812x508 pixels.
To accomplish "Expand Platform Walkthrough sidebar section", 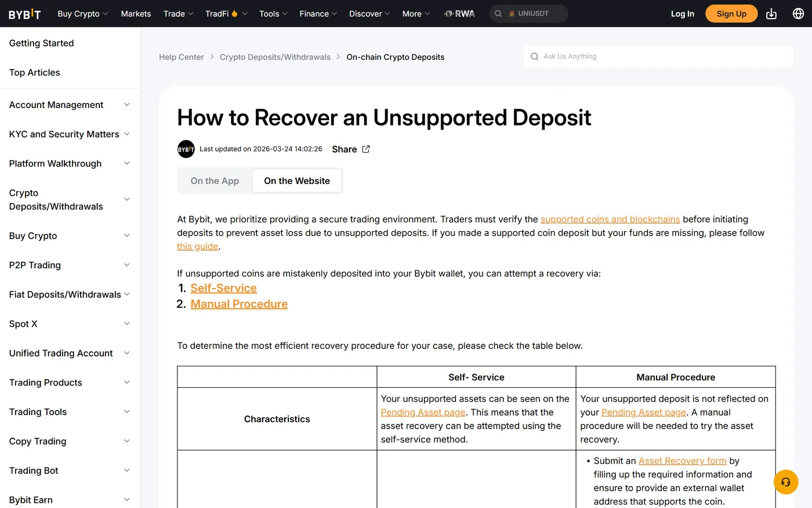I will (70, 164).
